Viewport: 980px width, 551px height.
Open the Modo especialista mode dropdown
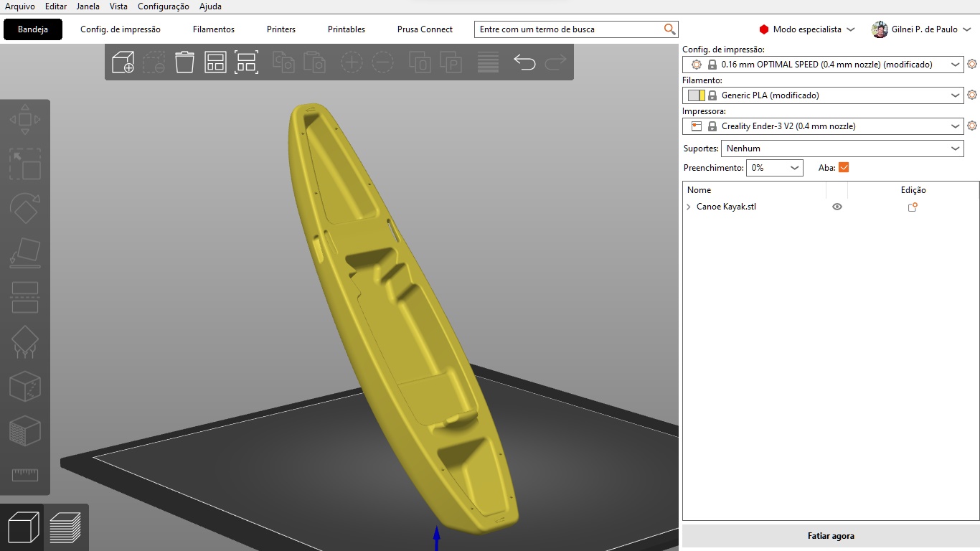pos(807,29)
